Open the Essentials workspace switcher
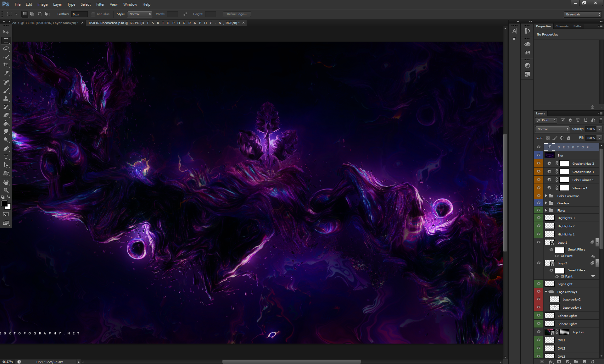The height and width of the screenshot is (364, 604). click(583, 14)
